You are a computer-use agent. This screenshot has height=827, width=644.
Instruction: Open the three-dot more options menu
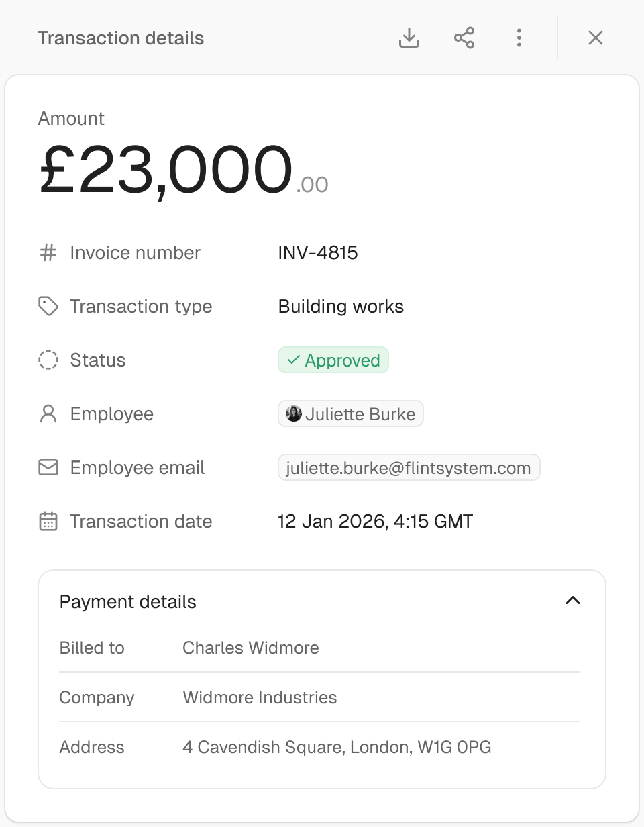pyautogui.click(x=519, y=38)
